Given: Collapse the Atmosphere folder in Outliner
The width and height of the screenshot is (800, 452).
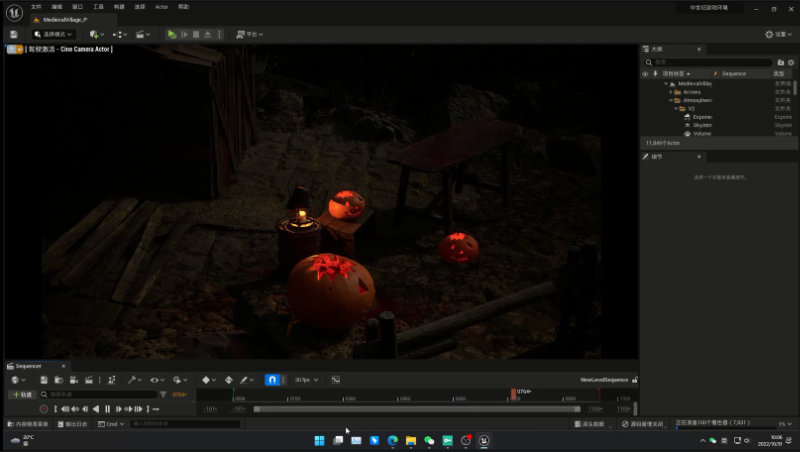Looking at the screenshot, I should [671, 101].
